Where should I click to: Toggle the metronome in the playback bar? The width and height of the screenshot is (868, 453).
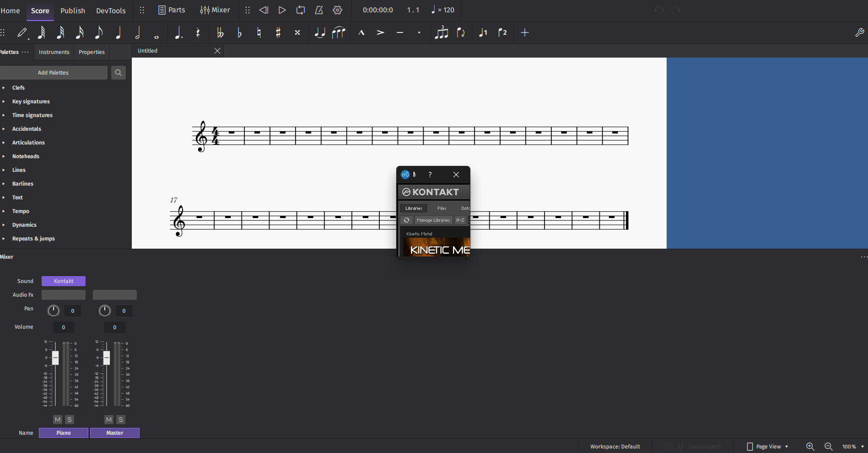pos(319,10)
